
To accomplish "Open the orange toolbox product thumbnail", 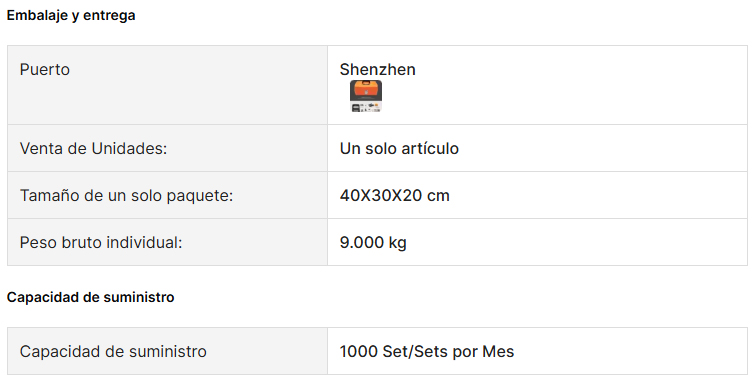I will pyautogui.click(x=365, y=96).
